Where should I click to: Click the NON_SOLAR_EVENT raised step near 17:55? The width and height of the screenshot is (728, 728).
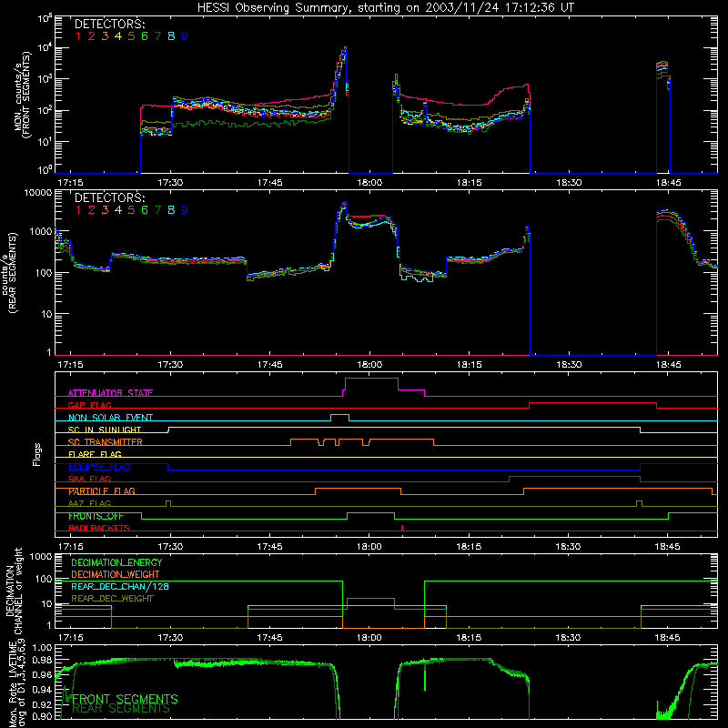339,415
